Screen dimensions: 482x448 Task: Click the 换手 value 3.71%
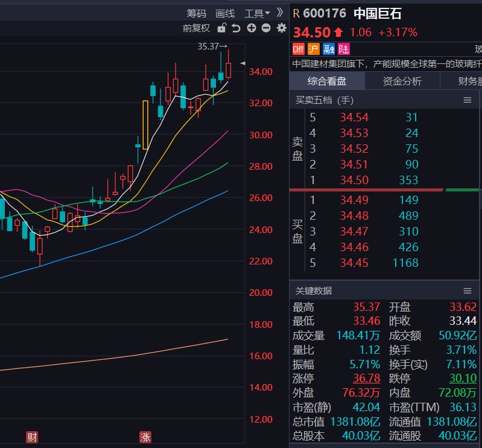coord(461,350)
